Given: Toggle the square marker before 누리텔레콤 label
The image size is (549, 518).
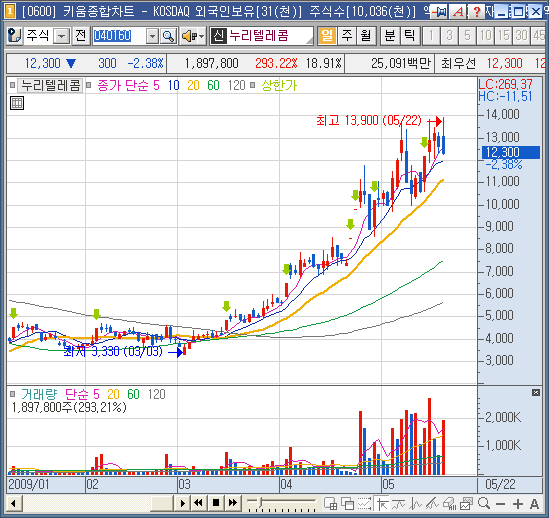Looking at the screenshot, I should pyautogui.click(x=13, y=85).
